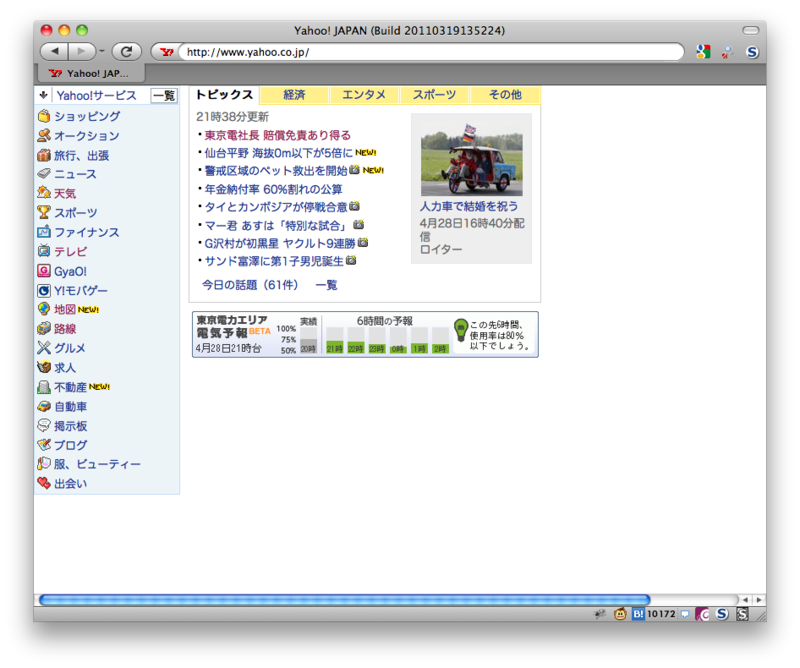
Task: Click the fly-like icon in the status bar
Action: point(600,614)
